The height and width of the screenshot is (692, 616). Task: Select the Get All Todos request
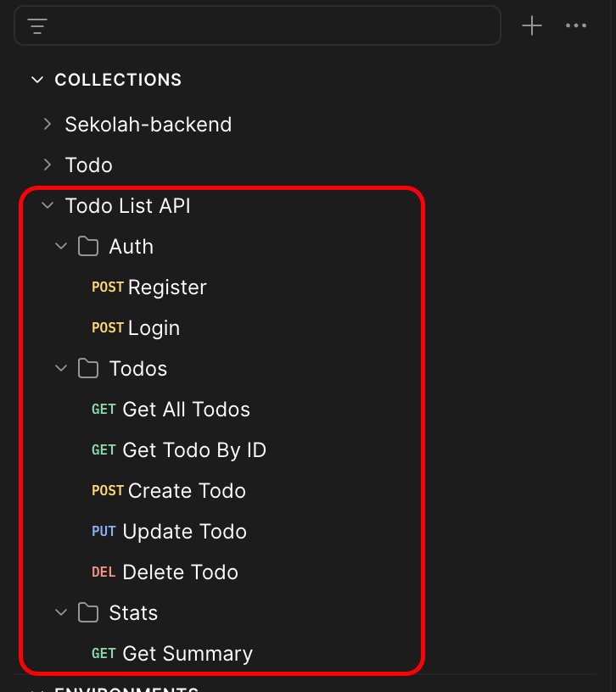[171, 409]
